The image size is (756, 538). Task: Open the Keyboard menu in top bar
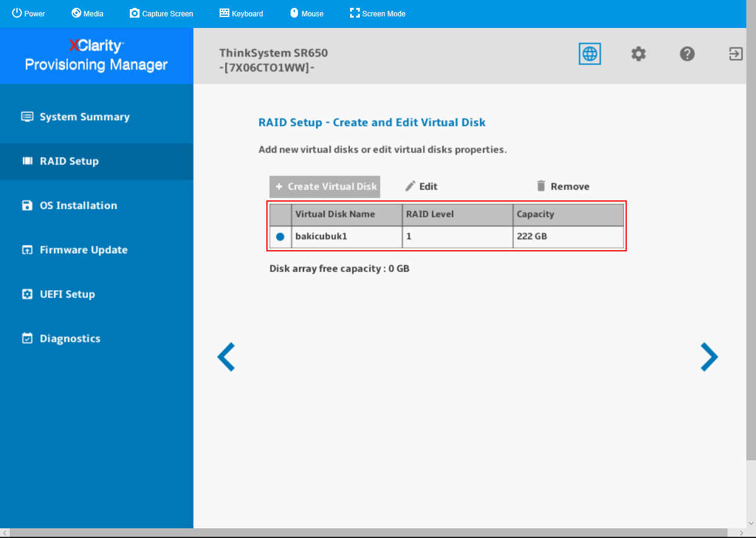point(241,13)
